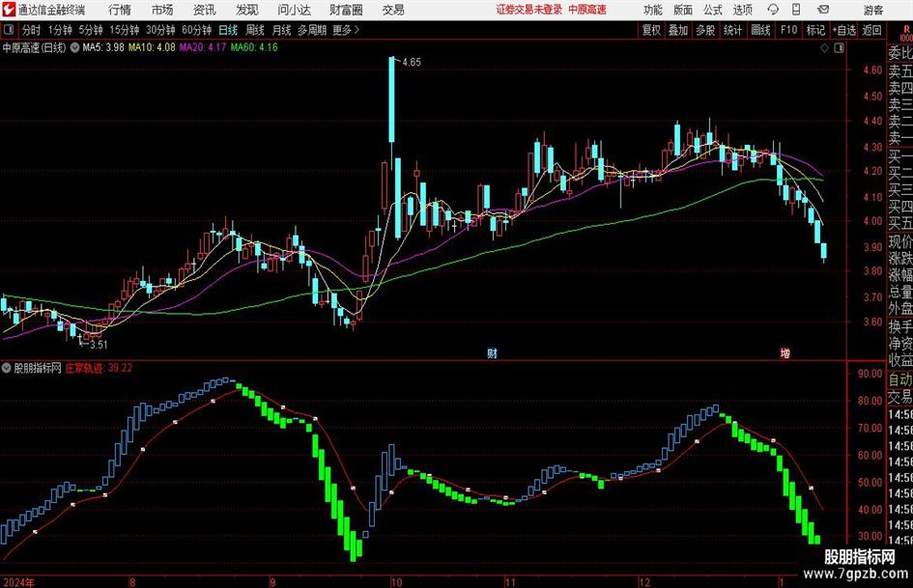Expand the 股朋指标网 sub-chart dropdown arrow

[x=7, y=368]
